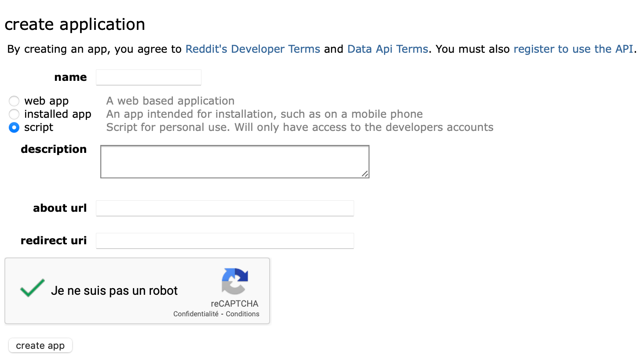Click the description box resize handle
Screen dimensions: 644x362
(x=365, y=174)
